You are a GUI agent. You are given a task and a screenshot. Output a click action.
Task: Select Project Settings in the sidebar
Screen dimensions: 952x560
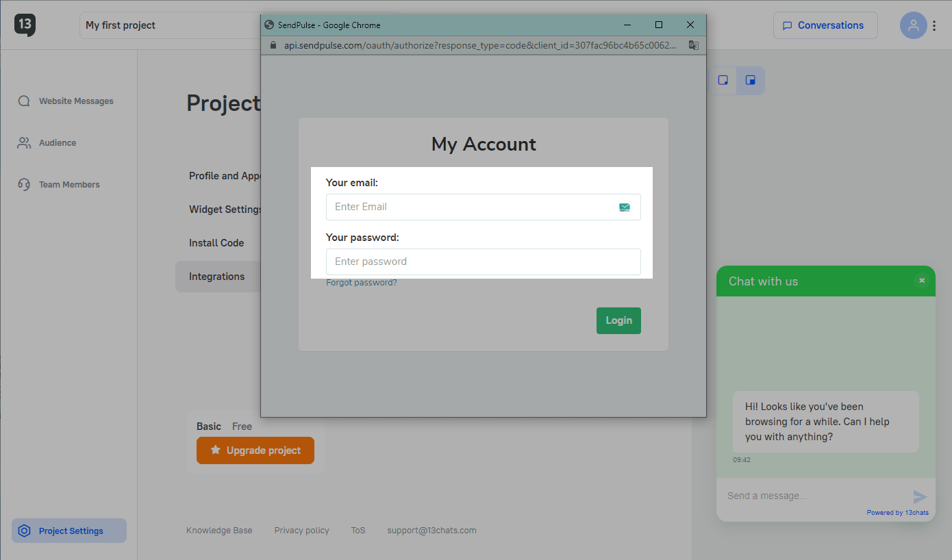click(x=69, y=531)
